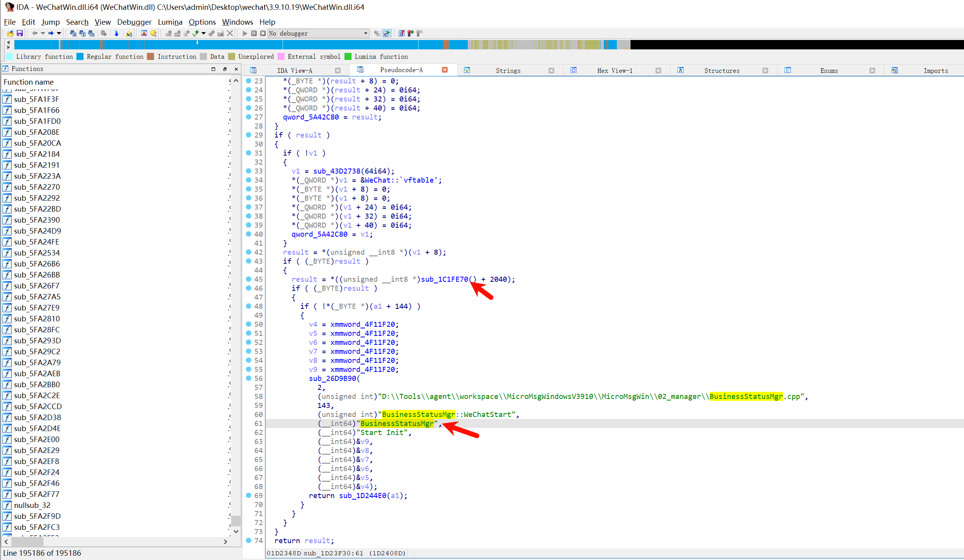Toggle breakpoint dot on line 45
Viewport: 964px width, 560px height.
pyautogui.click(x=248, y=279)
